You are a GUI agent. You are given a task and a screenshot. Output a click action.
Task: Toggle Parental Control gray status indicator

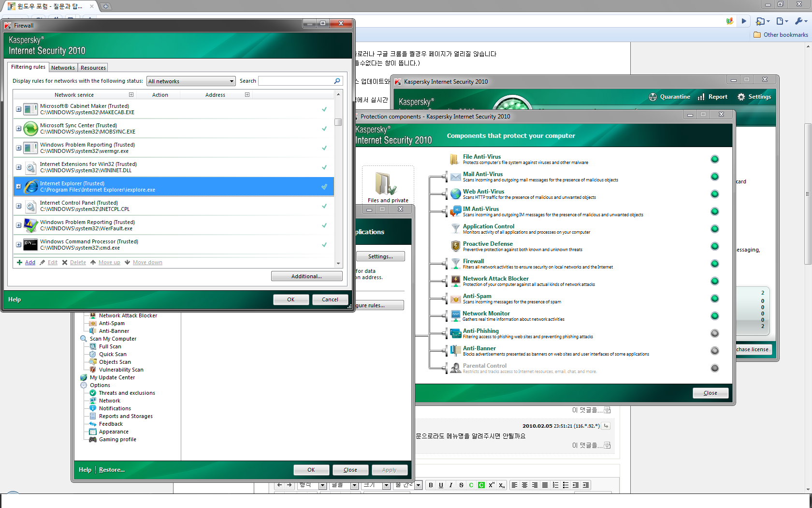coord(715,368)
